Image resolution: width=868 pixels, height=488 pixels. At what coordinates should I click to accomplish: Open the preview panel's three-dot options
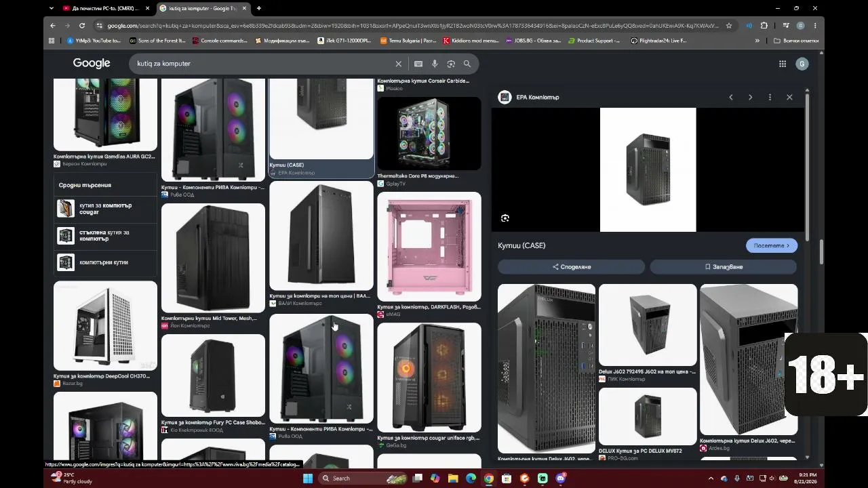pos(770,98)
